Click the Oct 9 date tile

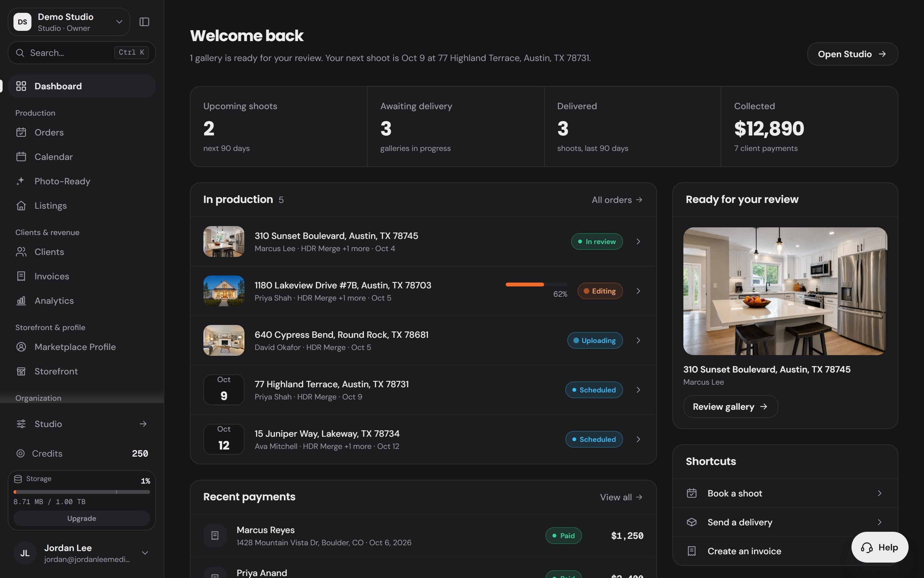pos(224,390)
